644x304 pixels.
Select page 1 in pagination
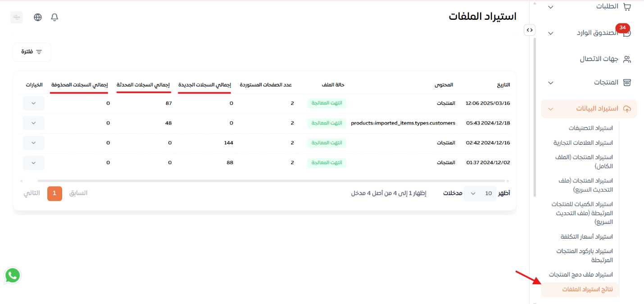click(x=54, y=193)
